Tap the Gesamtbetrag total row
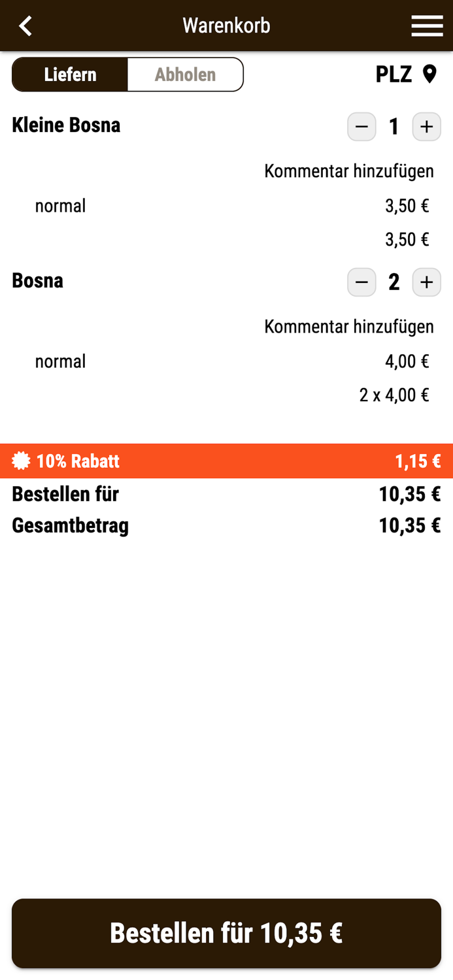Screen dimensions: 453x980 226,525
